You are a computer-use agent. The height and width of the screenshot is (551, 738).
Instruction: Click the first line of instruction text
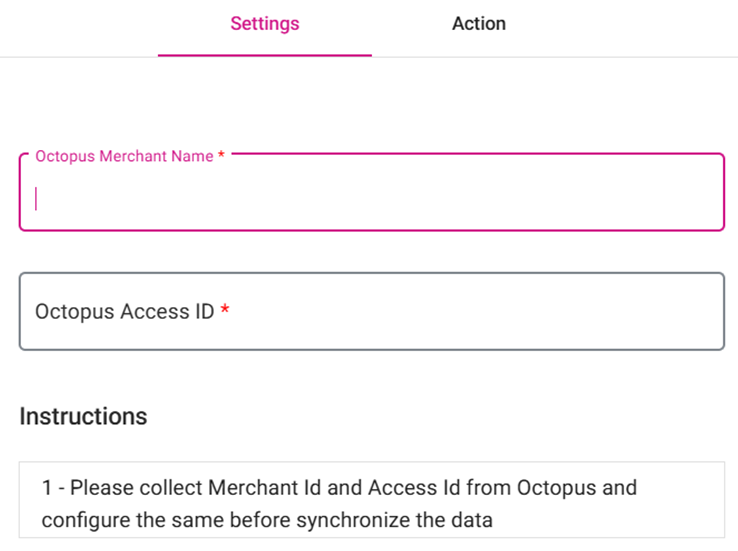click(x=339, y=489)
